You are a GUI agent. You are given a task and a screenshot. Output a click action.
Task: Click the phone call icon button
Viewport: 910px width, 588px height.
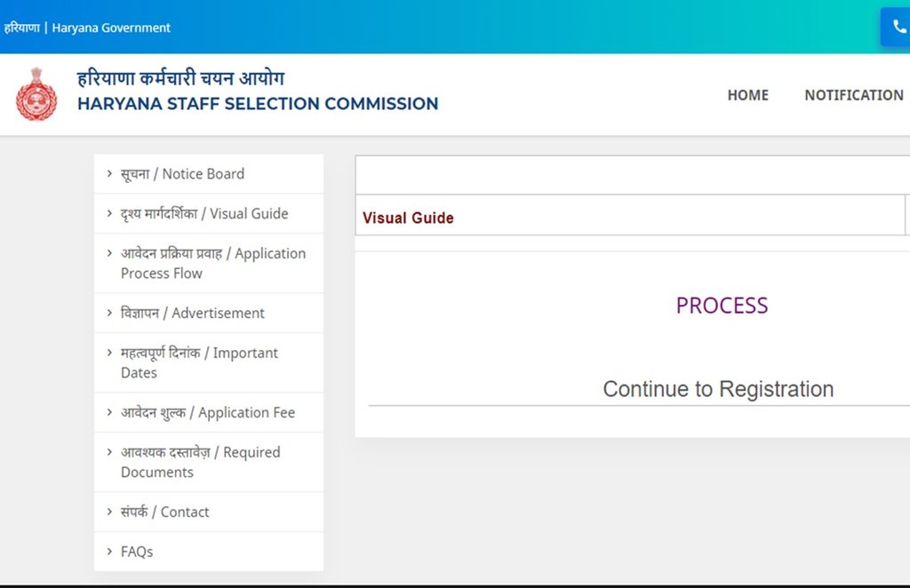[x=897, y=27]
